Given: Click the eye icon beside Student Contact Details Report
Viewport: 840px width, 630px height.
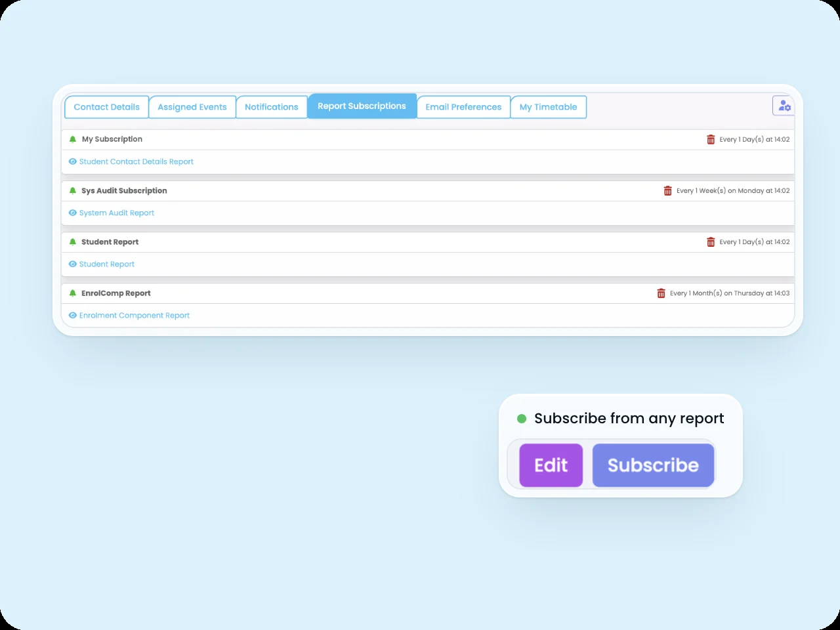Looking at the screenshot, I should coord(73,161).
